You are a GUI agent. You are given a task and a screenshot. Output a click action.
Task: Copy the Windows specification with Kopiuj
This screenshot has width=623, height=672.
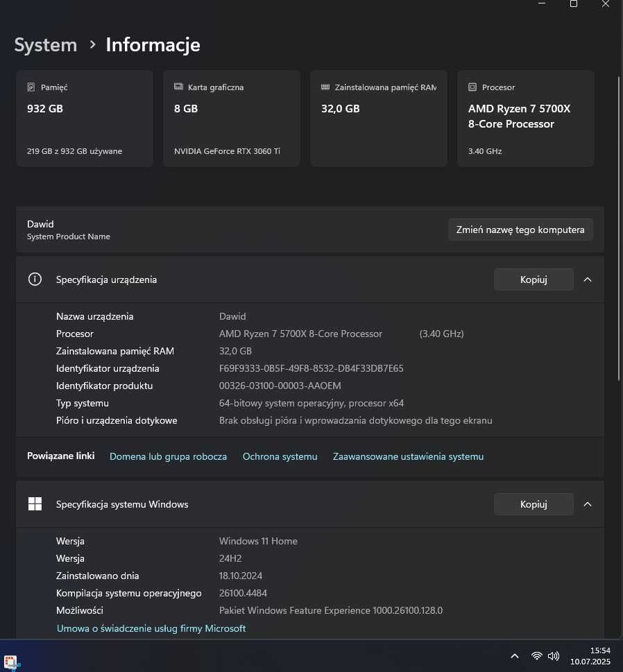click(x=534, y=504)
